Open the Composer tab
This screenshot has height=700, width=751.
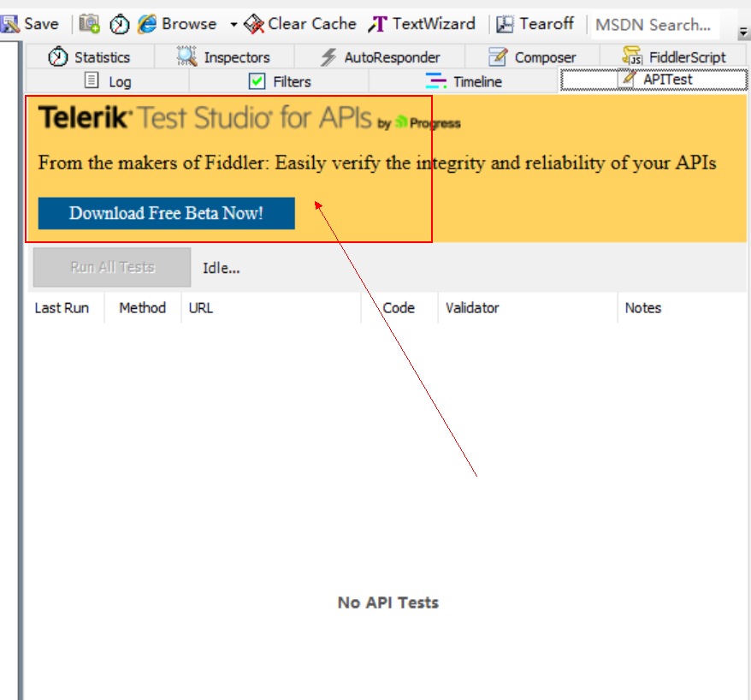pos(532,57)
